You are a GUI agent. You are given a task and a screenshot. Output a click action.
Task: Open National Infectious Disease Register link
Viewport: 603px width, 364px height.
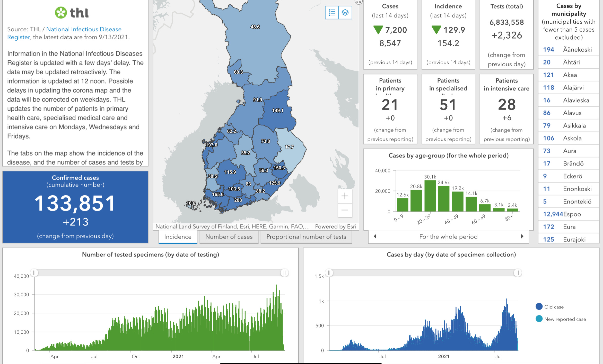click(84, 29)
